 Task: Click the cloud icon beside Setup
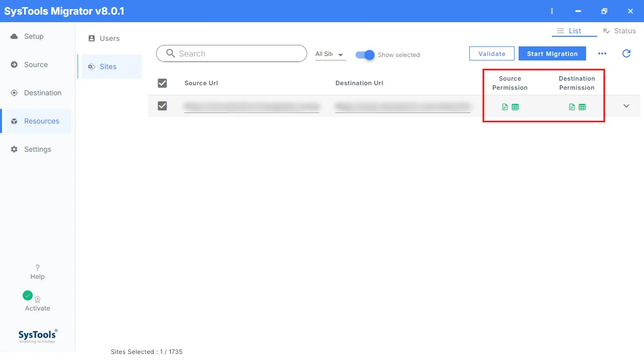pyautogui.click(x=14, y=36)
